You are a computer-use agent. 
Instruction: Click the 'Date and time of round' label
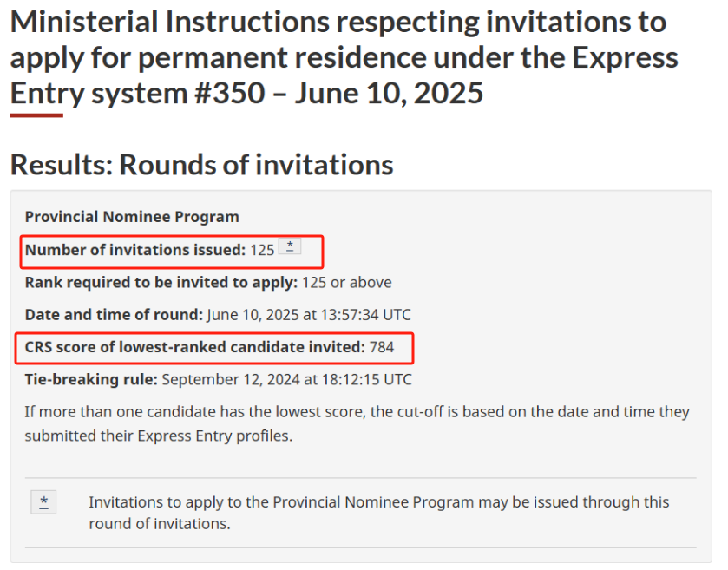click(x=114, y=315)
